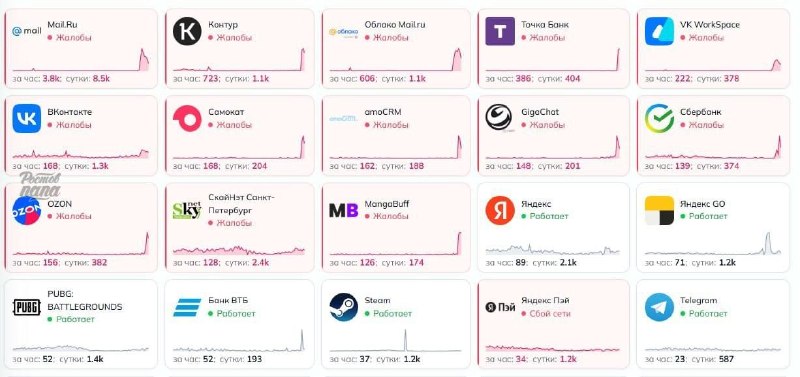This screenshot has width=800, height=377.
Task: Open the amoCRM status card
Action: tap(396, 136)
